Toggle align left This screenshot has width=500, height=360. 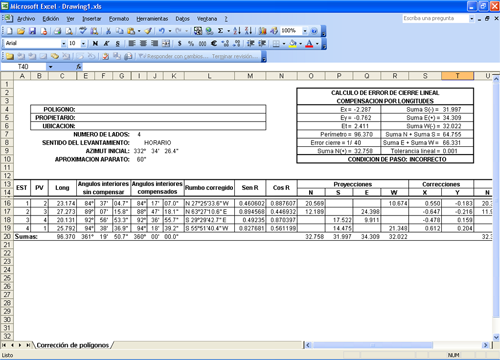click(132, 43)
